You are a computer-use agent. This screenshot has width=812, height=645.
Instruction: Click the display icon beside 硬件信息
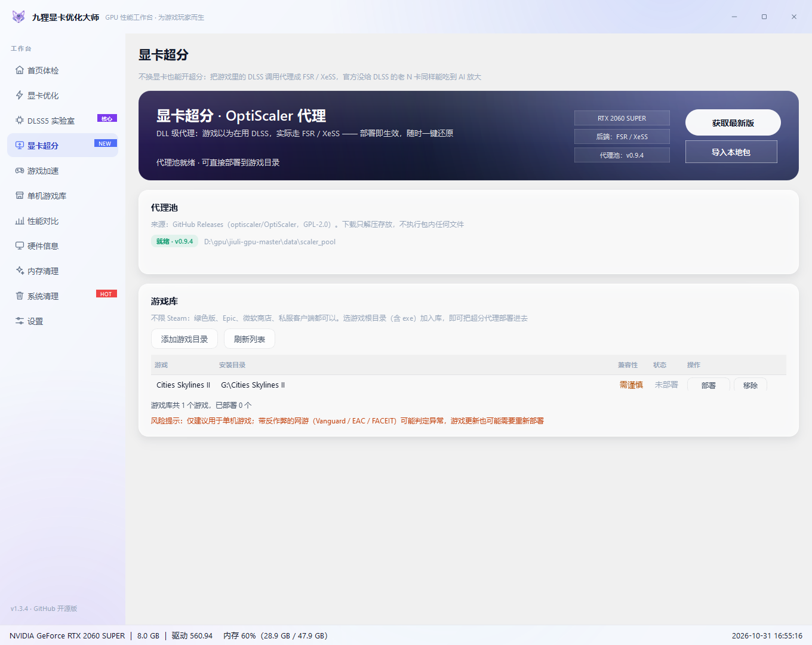point(20,246)
